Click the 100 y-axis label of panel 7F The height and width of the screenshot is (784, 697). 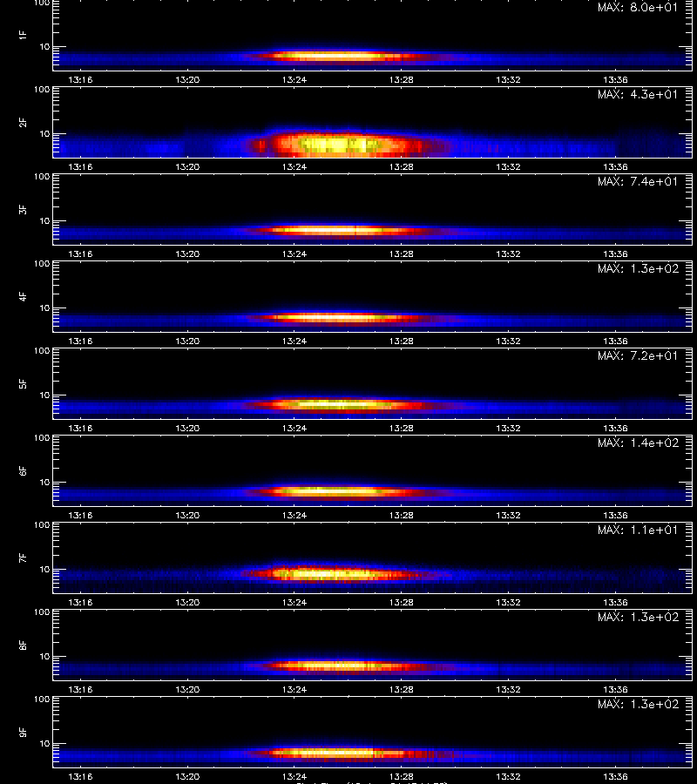point(42,525)
